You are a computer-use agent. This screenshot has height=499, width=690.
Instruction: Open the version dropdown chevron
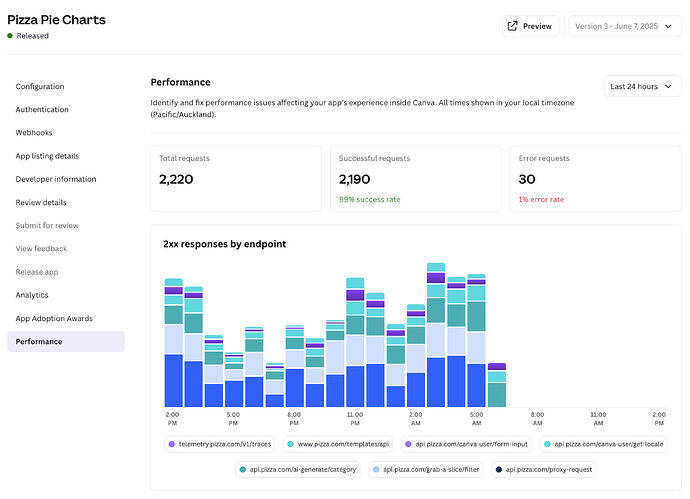coord(668,26)
